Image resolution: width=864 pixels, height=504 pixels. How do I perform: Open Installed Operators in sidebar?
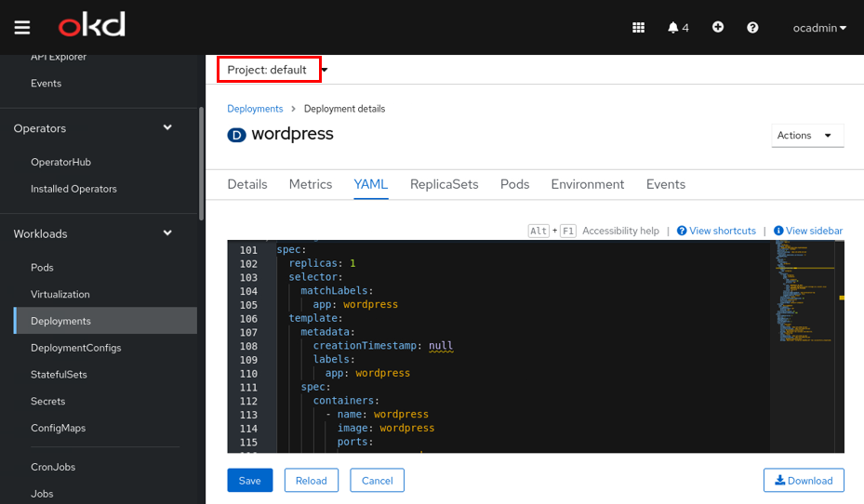click(x=73, y=189)
